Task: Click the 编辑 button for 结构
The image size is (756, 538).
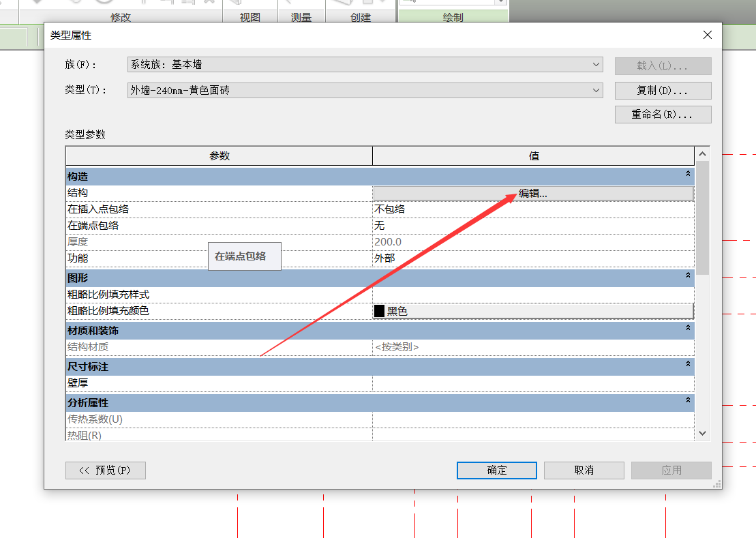Action: pyautogui.click(x=533, y=194)
